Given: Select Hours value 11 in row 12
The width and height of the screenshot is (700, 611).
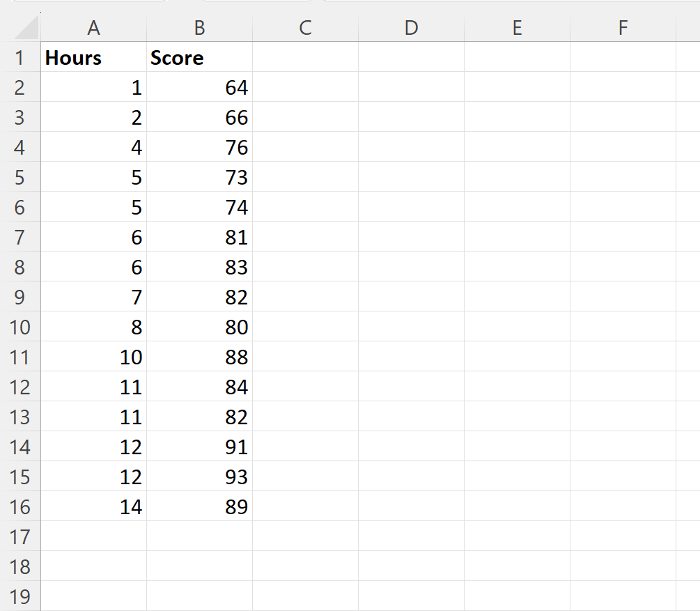Looking at the screenshot, I should tap(94, 387).
